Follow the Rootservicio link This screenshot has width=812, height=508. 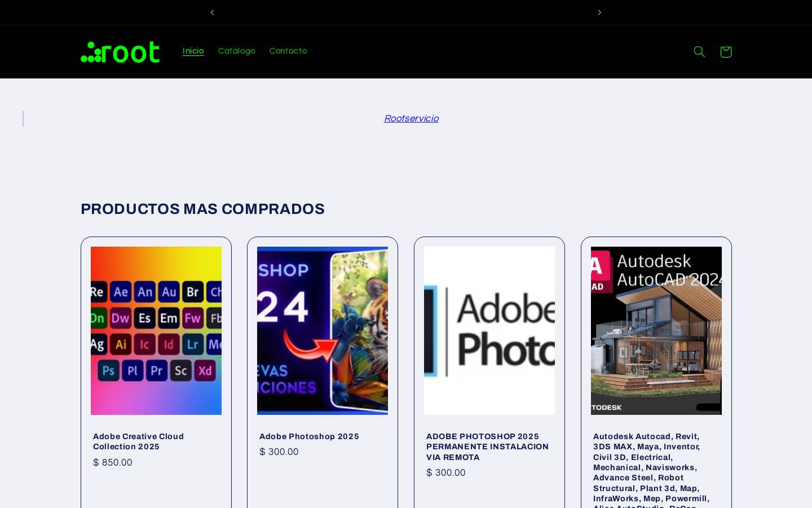(x=411, y=119)
